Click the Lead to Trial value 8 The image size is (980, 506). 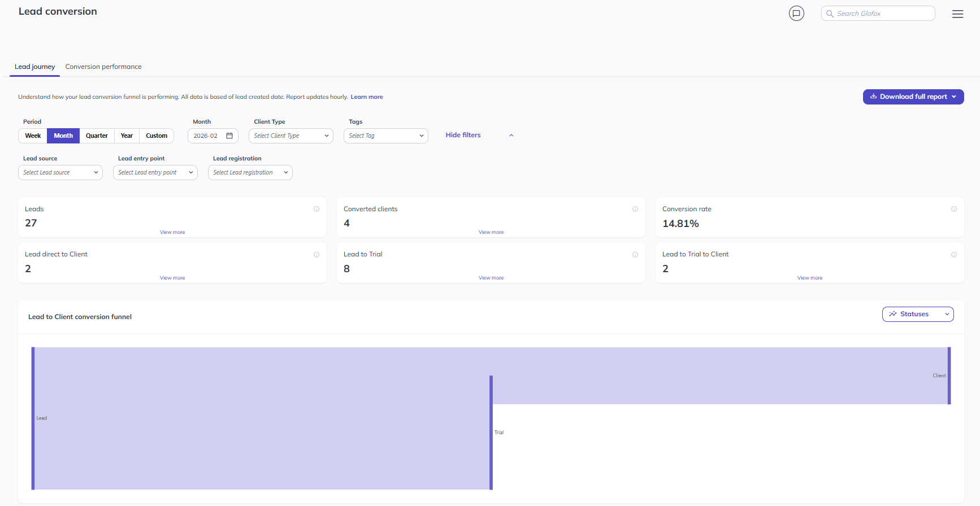coord(346,269)
